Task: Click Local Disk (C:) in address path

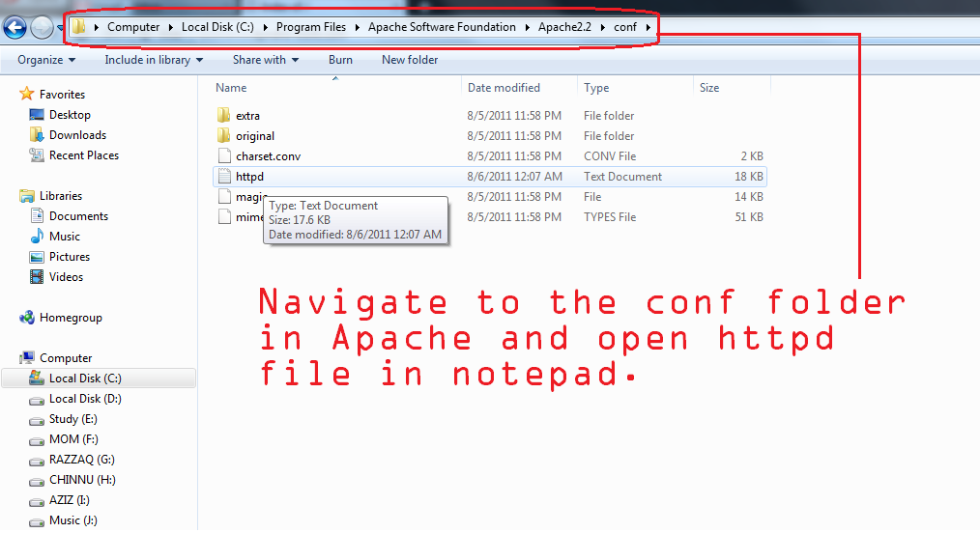Action: tap(217, 27)
